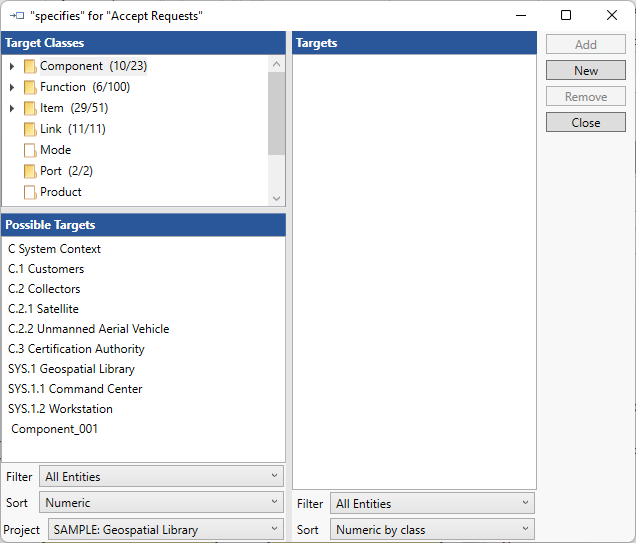Open the Project dropdown
This screenshot has height=543, width=636.
165,529
